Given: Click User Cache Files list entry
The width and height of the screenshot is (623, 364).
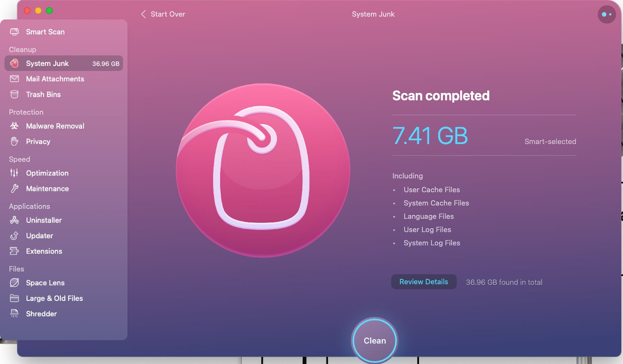Looking at the screenshot, I should [432, 190].
